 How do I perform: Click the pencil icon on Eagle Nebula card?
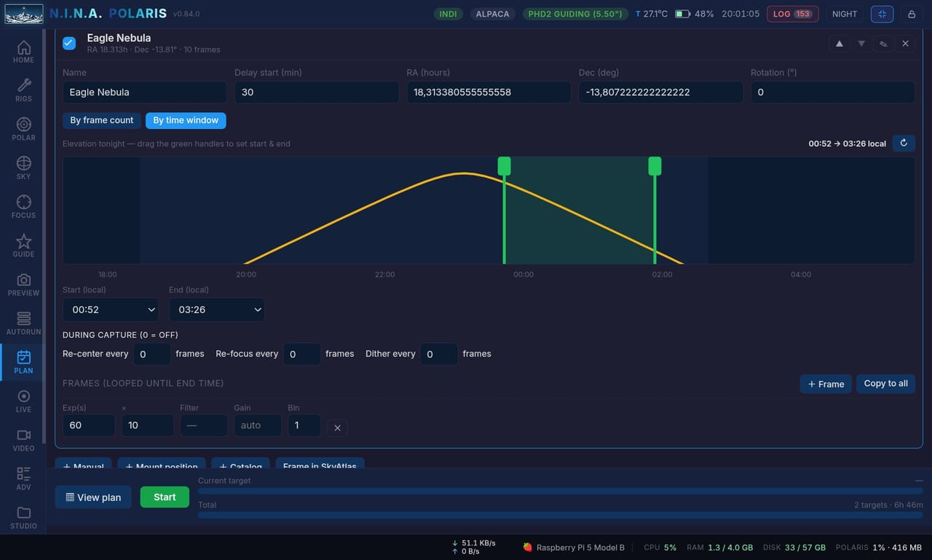(883, 44)
